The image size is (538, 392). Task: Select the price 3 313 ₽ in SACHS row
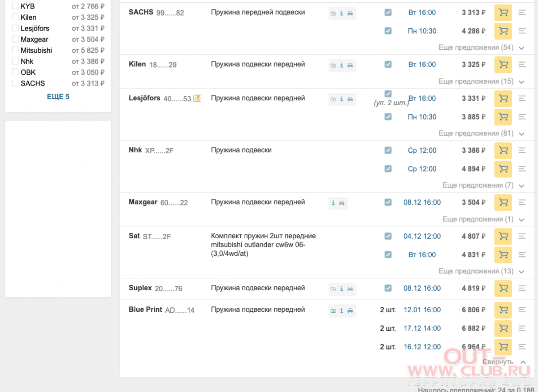[x=474, y=13]
